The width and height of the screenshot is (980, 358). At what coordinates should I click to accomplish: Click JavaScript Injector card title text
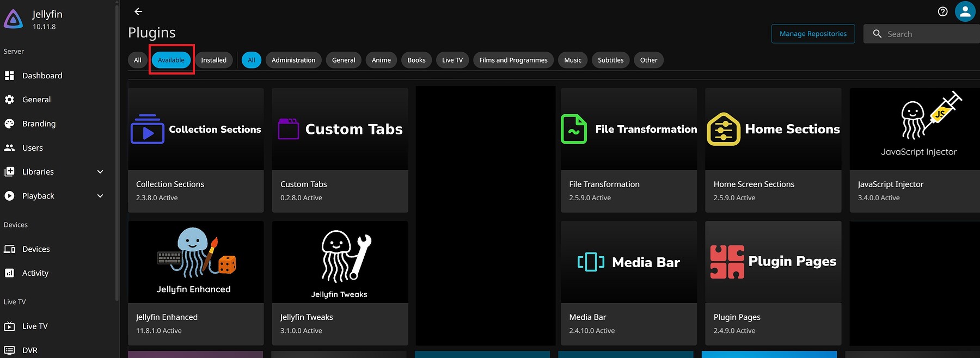click(891, 184)
